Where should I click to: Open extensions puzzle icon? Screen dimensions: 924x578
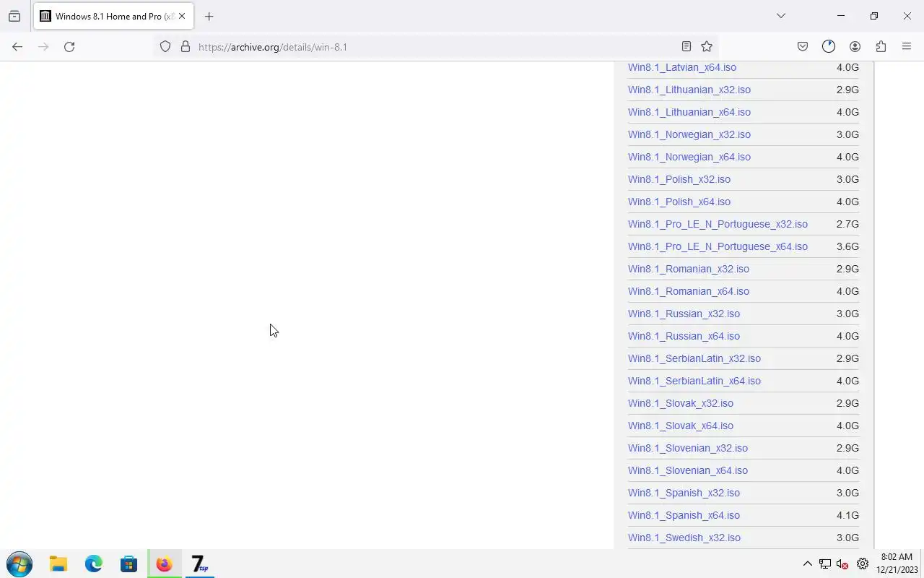click(881, 47)
